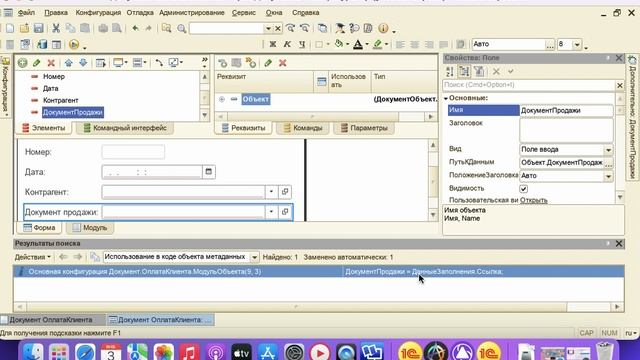Open the Отладка menu

coord(140,13)
